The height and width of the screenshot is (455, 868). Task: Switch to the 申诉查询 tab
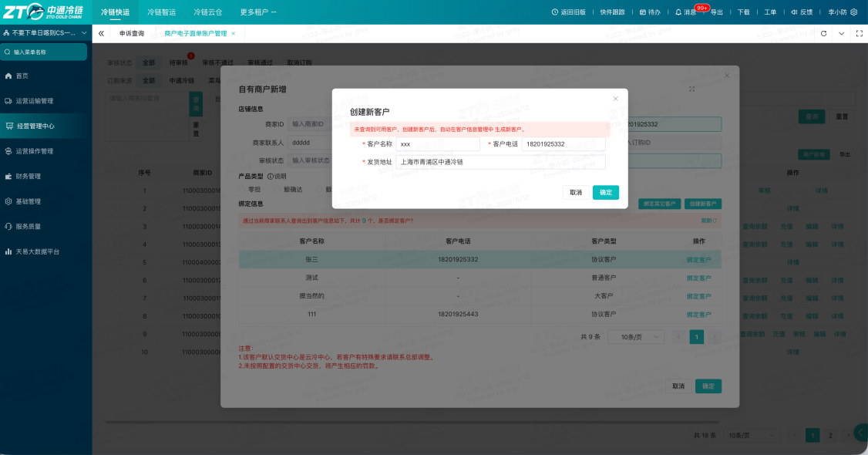132,33
